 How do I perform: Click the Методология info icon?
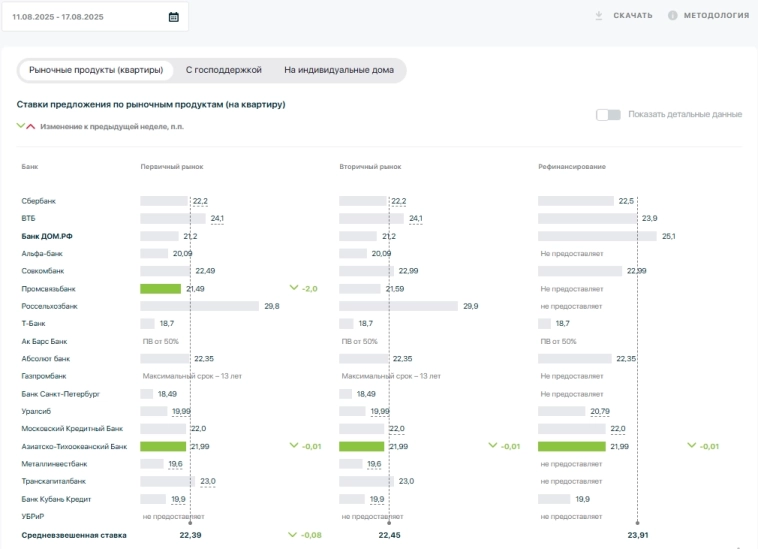(x=672, y=15)
